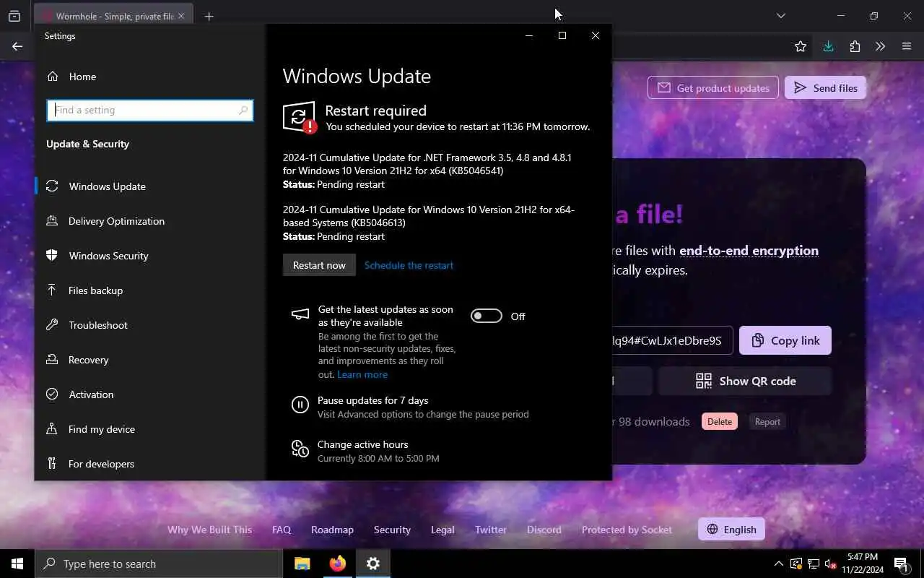
Task: Open Schedule the restart link
Action: click(409, 265)
